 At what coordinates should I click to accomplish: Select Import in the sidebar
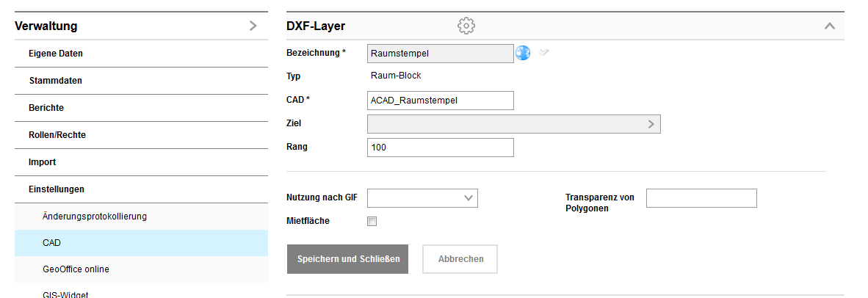pyautogui.click(x=43, y=162)
